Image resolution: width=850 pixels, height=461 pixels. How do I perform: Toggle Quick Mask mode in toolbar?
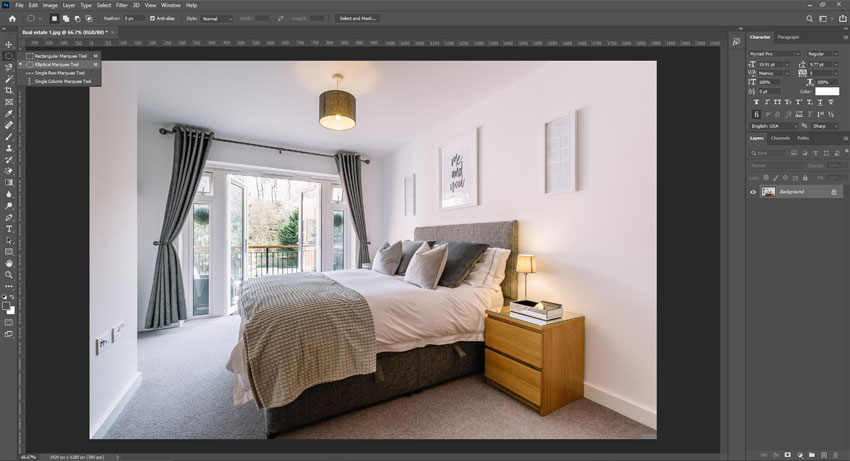[9, 323]
